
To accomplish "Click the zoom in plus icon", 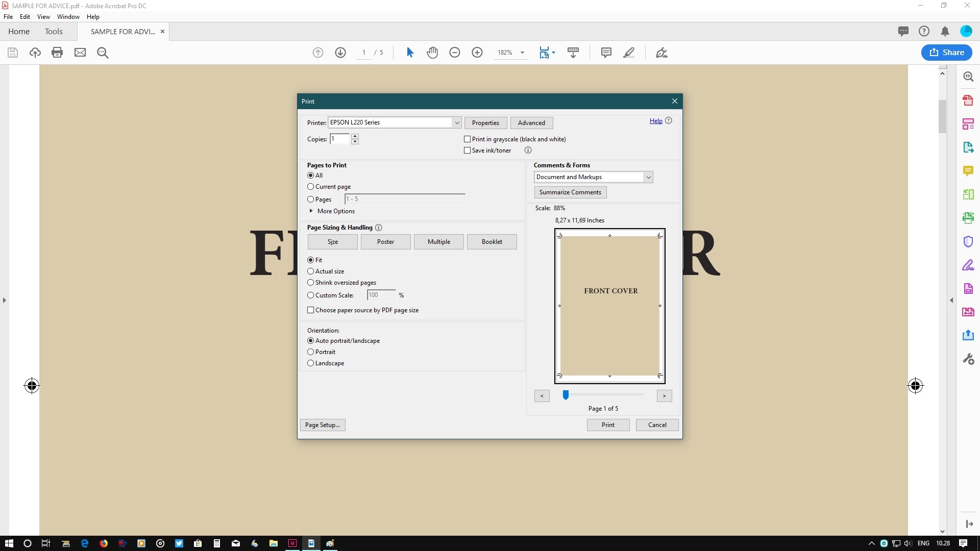I will click(x=477, y=53).
